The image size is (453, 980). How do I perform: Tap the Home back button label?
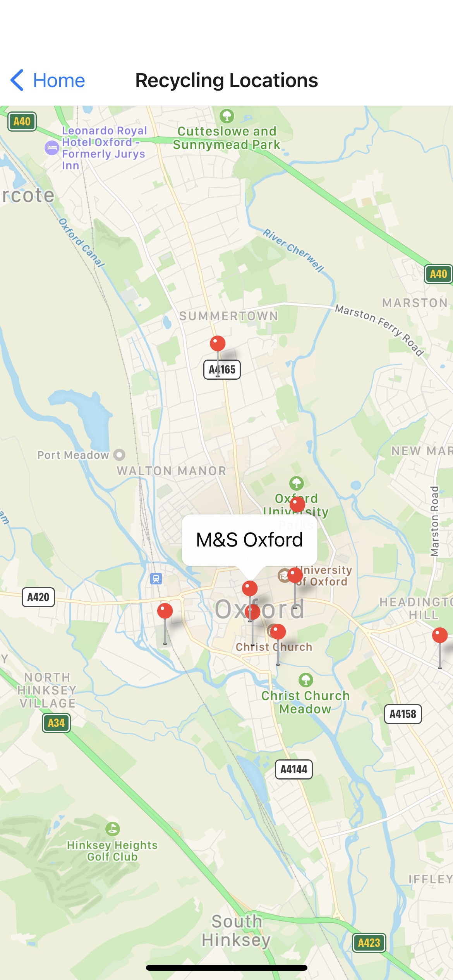(59, 81)
